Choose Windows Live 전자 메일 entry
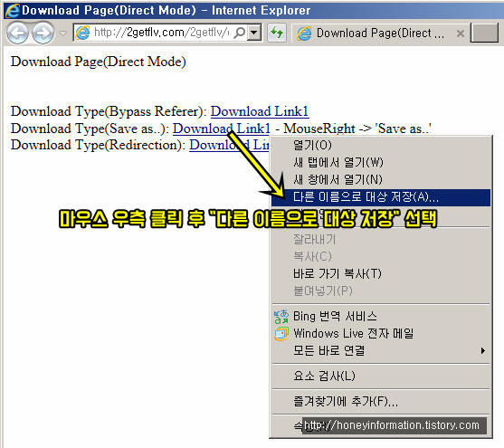The height and width of the screenshot is (448, 504). pos(381,333)
